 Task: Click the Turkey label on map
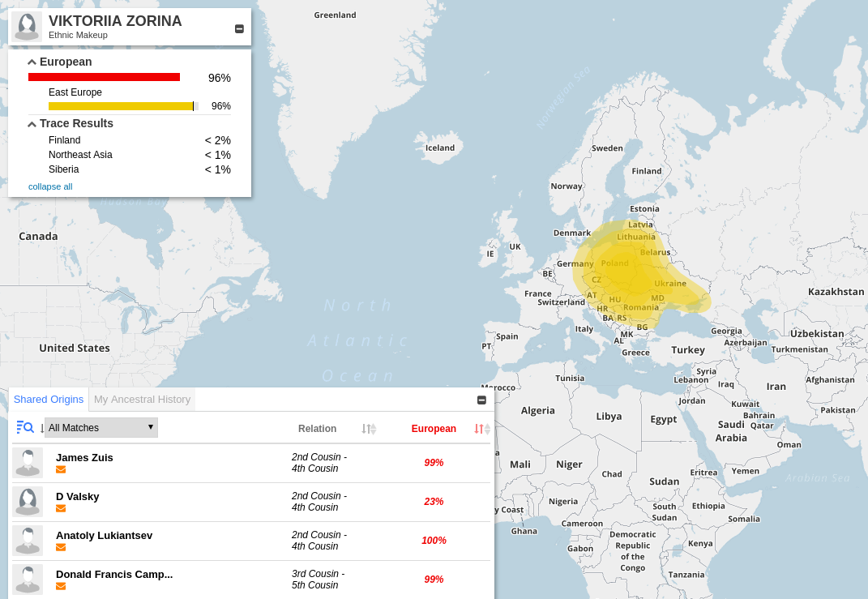688,350
